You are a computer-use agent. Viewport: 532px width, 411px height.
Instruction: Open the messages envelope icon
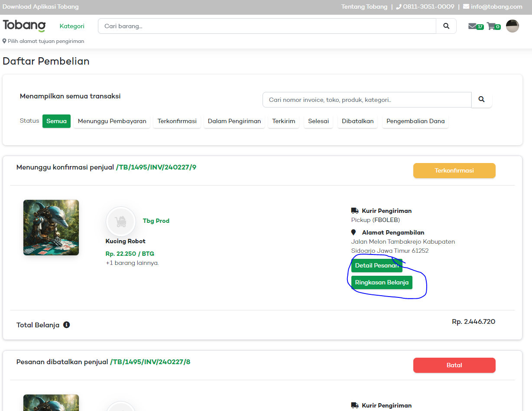click(x=473, y=26)
